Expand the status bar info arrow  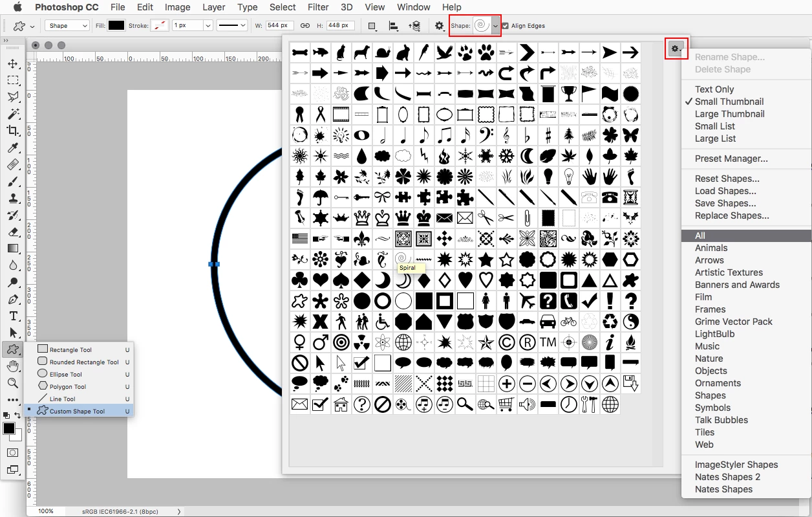click(x=179, y=511)
